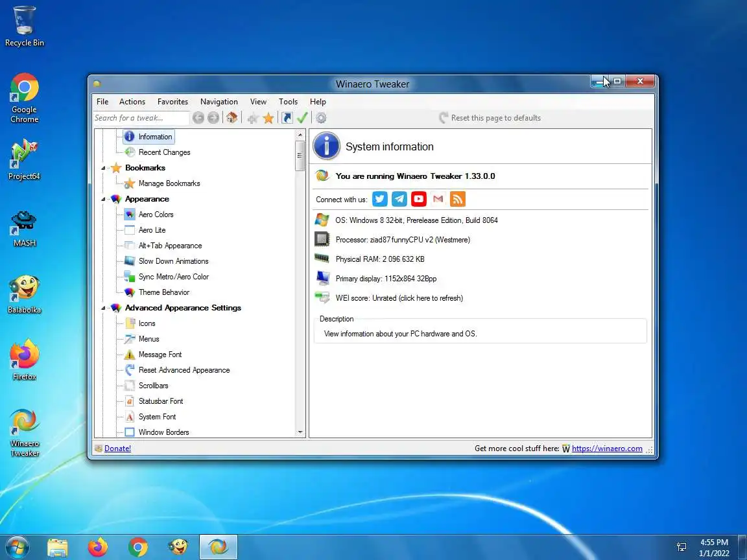Viewport: 747px width, 560px height.
Task: Open File Explorer from the taskbar
Action: click(x=58, y=547)
